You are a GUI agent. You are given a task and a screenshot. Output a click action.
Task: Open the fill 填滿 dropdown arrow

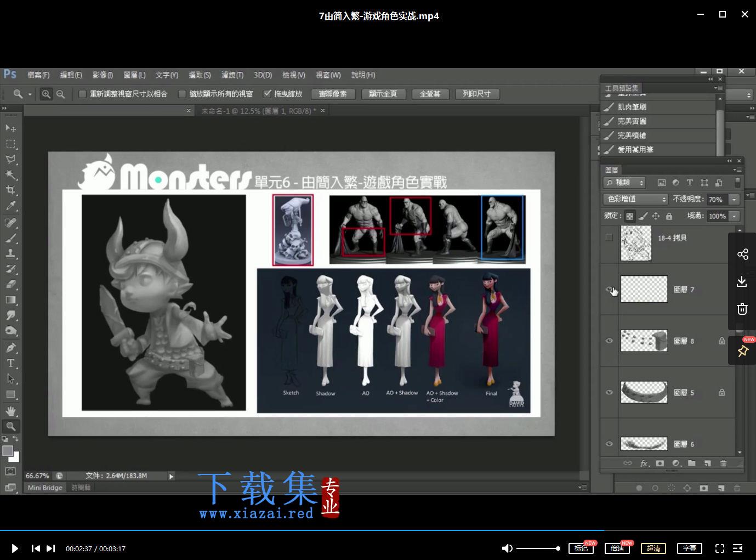click(735, 216)
